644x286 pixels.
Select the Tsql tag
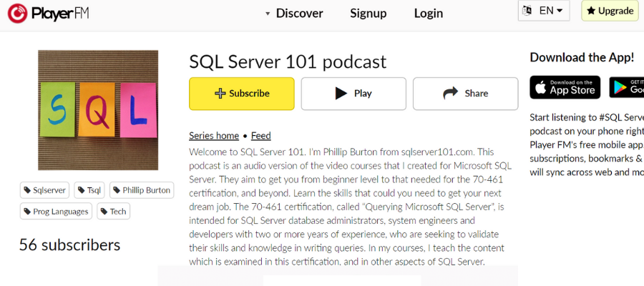point(89,190)
